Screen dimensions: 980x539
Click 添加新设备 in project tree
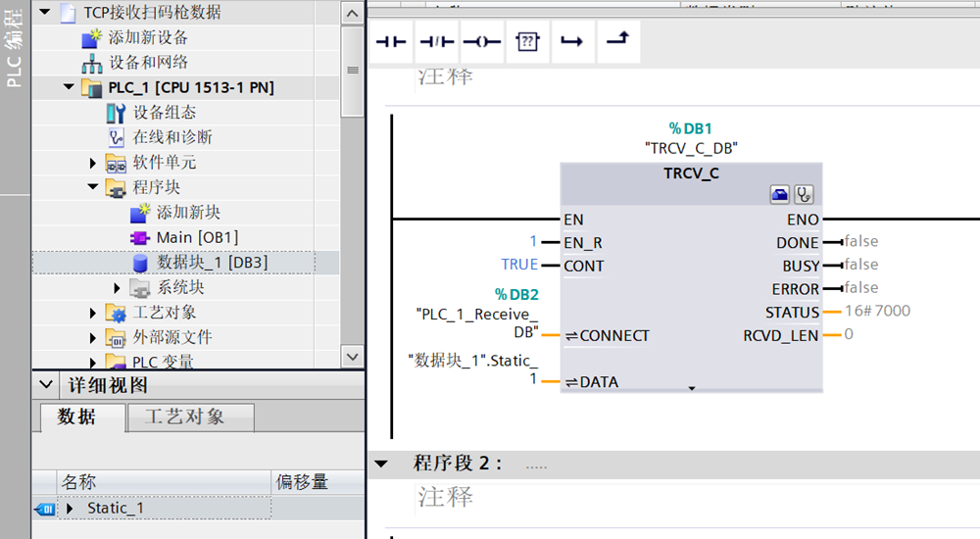pos(147,38)
